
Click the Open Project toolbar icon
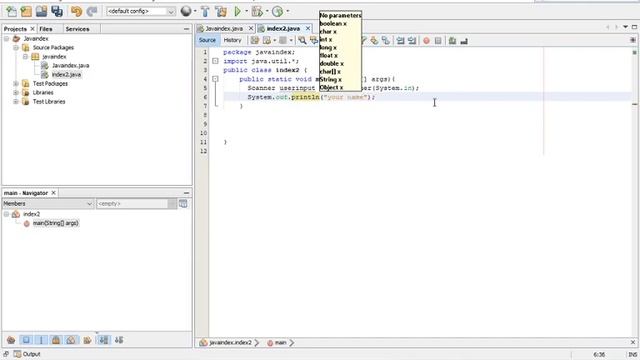click(41, 11)
